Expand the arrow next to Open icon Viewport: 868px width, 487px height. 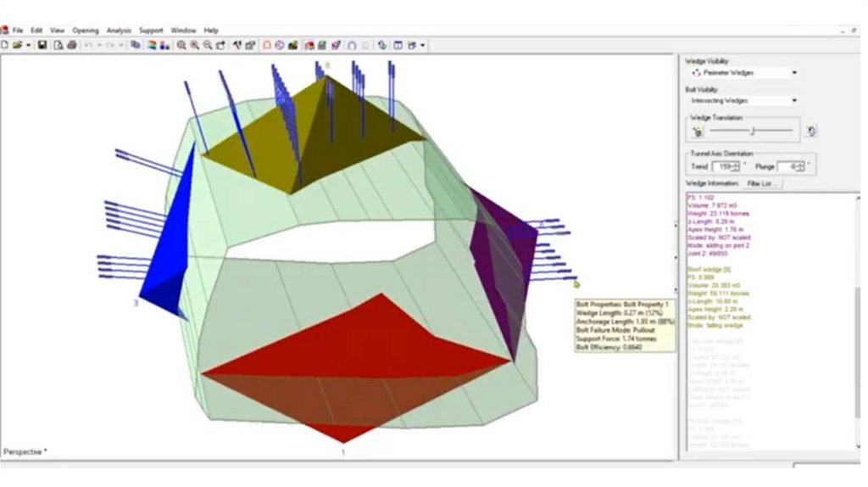(28, 45)
